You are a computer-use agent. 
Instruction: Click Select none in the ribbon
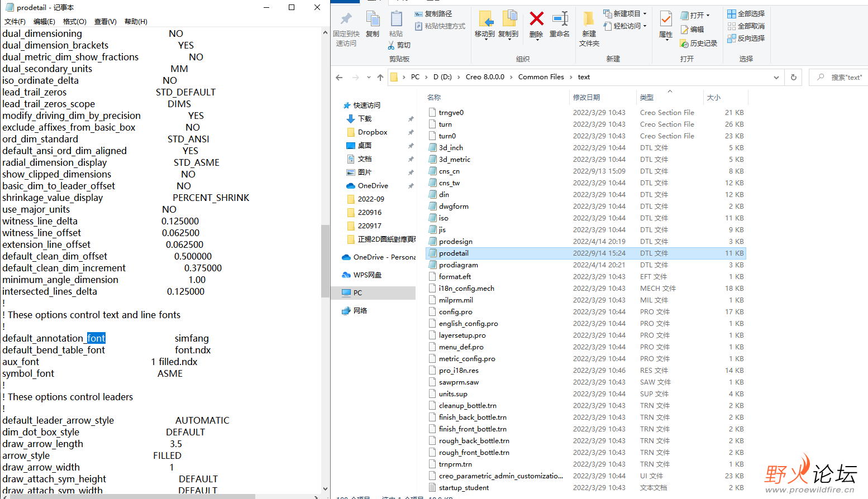[x=746, y=26]
